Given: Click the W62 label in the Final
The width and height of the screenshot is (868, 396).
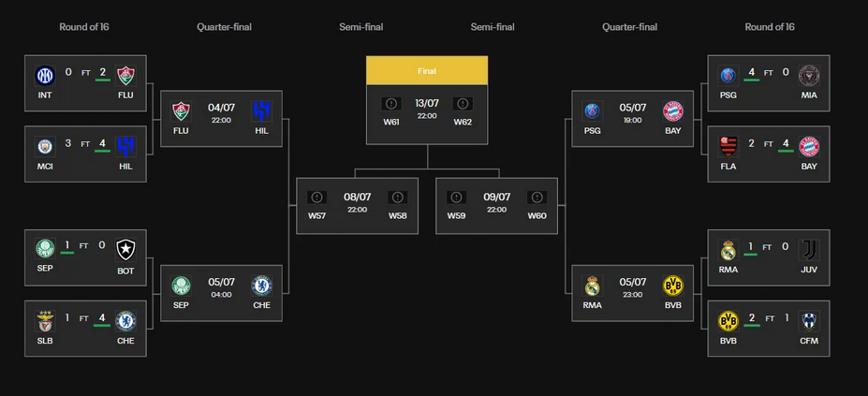Looking at the screenshot, I should pyautogui.click(x=463, y=122).
